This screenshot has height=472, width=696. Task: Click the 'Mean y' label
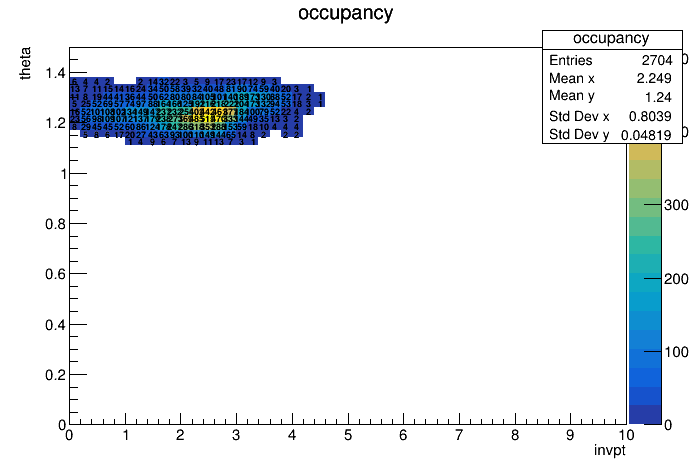572,96
